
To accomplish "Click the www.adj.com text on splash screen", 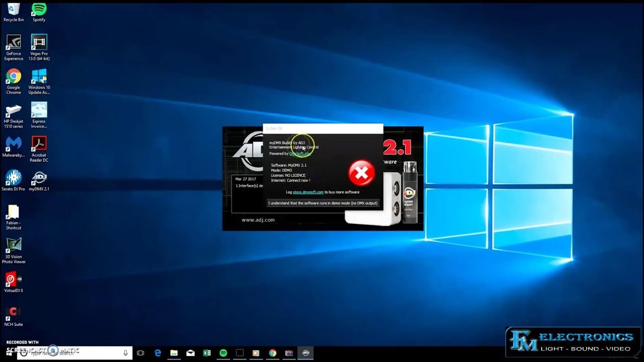I will 258,220.
